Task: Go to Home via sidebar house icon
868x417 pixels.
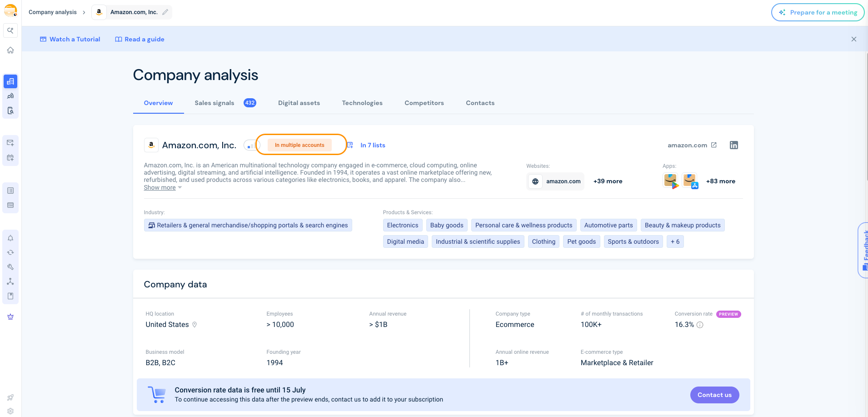Action: (10, 50)
